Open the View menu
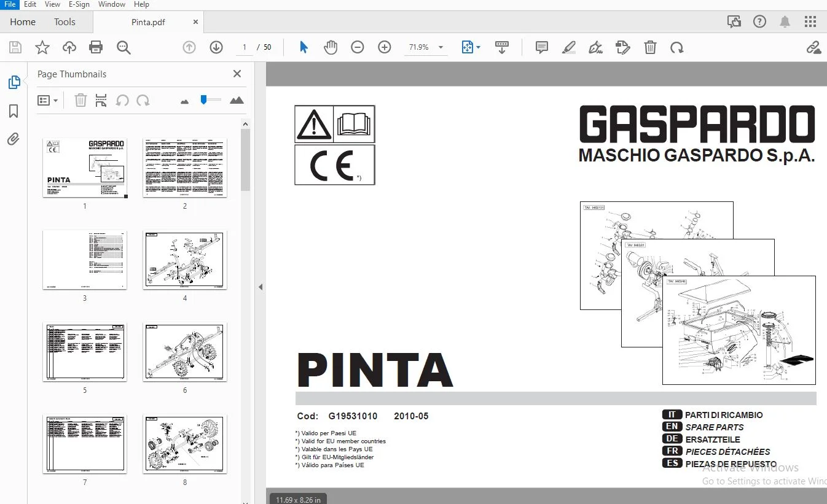This screenshot has height=504, width=827. (53, 4)
